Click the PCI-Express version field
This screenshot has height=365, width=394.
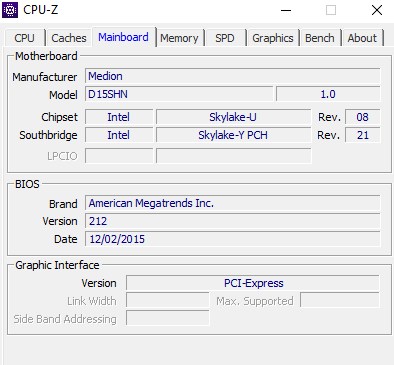pyautogui.click(x=253, y=283)
